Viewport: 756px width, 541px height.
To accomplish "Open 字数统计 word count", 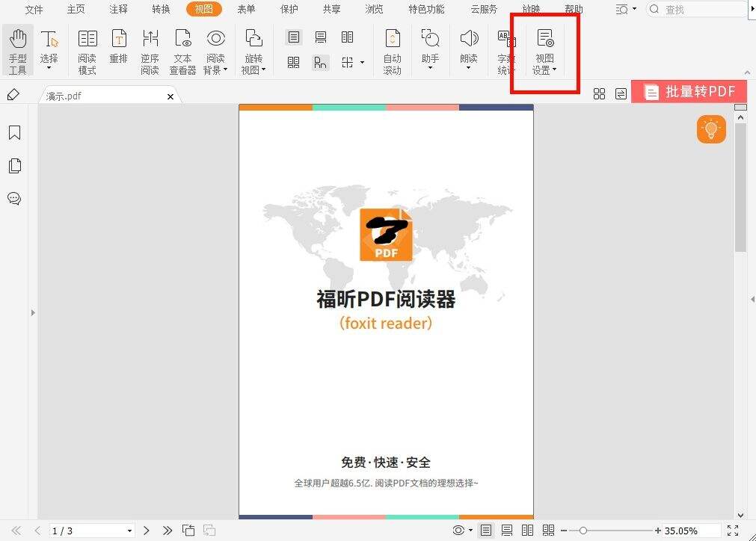I will (x=505, y=49).
